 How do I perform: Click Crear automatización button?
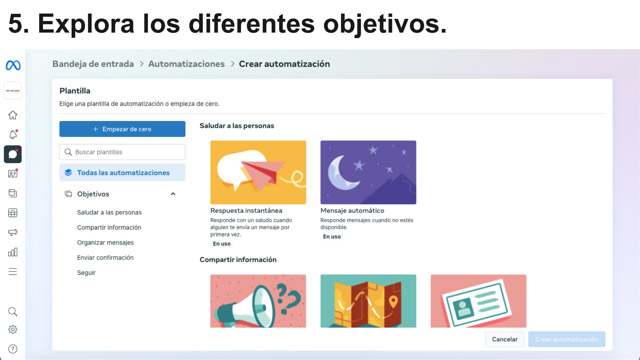click(x=567, y=339)
